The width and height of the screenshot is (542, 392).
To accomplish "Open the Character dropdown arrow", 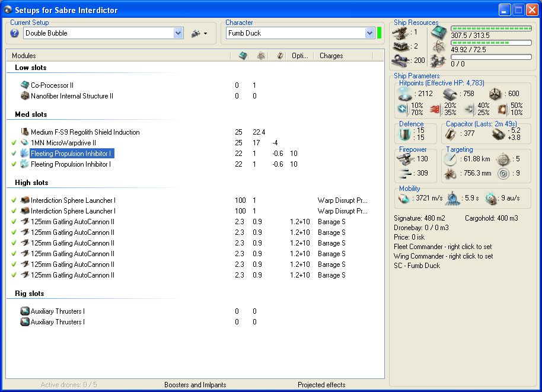I will pyautogui.click(x=369, y=33).
